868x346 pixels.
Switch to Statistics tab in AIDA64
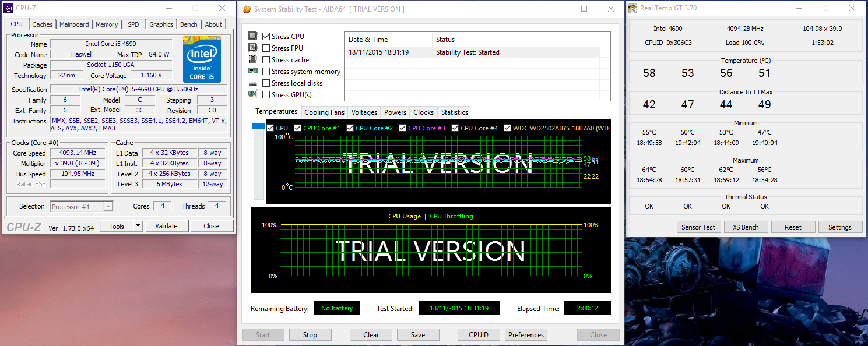455,112
